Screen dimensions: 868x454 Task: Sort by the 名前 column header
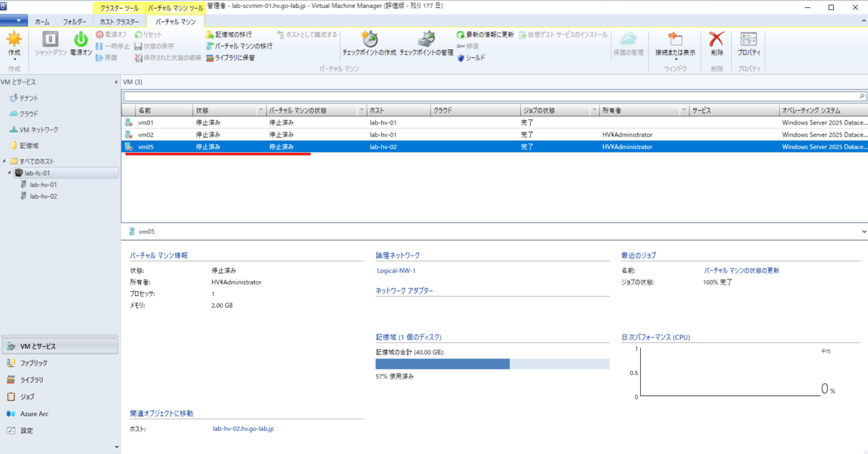[164, 111]
